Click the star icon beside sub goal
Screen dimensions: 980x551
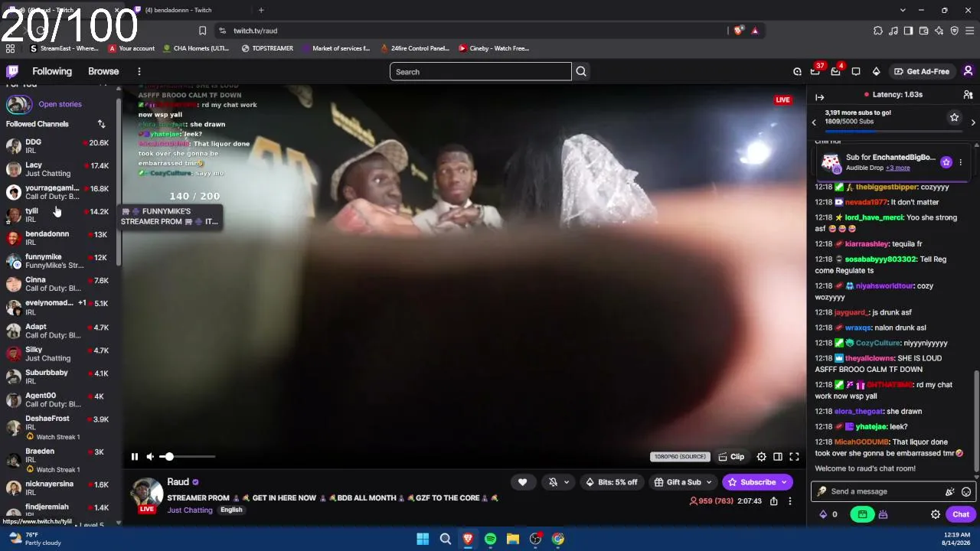[954, 118]
